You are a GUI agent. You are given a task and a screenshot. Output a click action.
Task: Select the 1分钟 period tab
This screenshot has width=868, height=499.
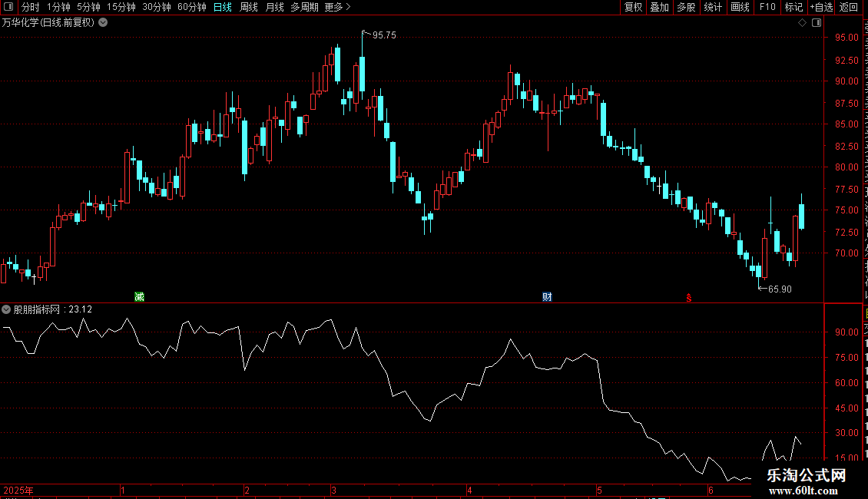[x=58, y=7]
